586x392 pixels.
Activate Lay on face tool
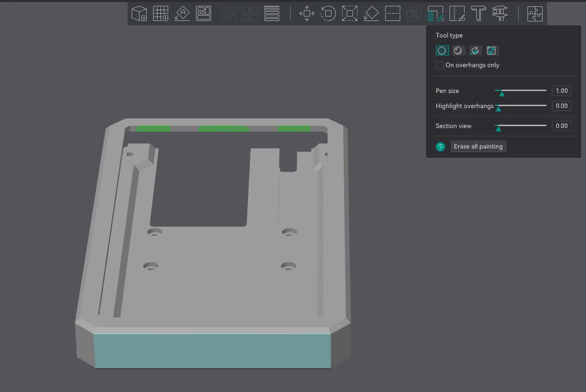[371, 13]
